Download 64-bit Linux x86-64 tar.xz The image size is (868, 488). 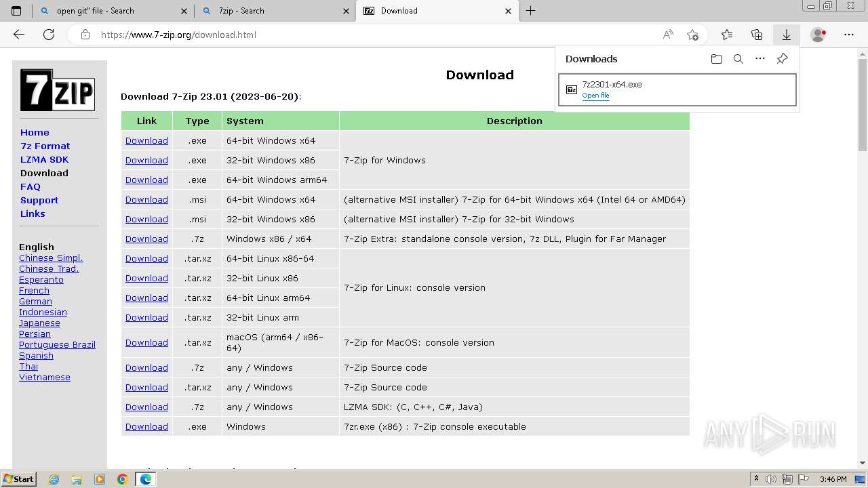[146, 258]
